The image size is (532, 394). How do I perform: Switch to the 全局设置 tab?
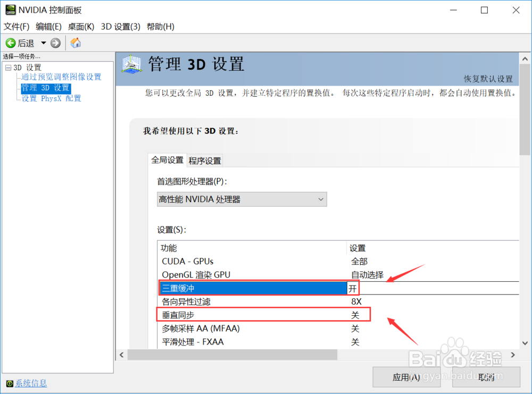tap(167, 160)
